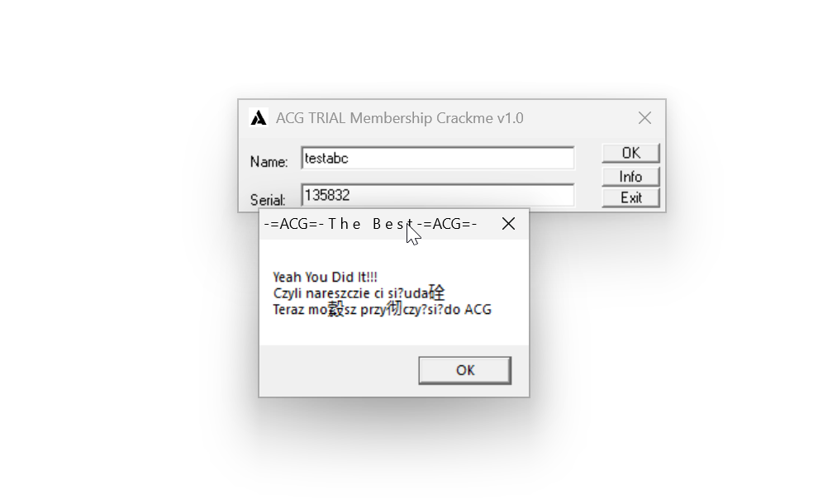Focus the Serial field showing 135832
Image resolution: width=818 pixels, height=504 pixels.
tap(438, 195)
